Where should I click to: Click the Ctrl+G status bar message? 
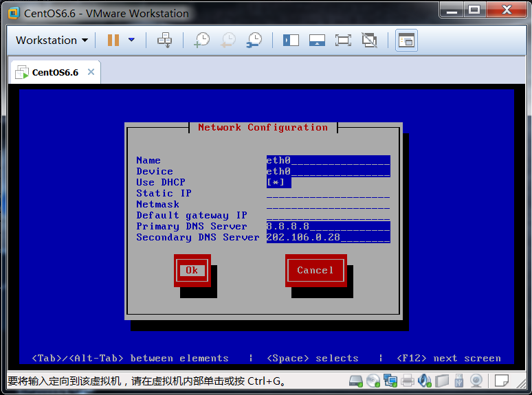[x=146, y=381]
